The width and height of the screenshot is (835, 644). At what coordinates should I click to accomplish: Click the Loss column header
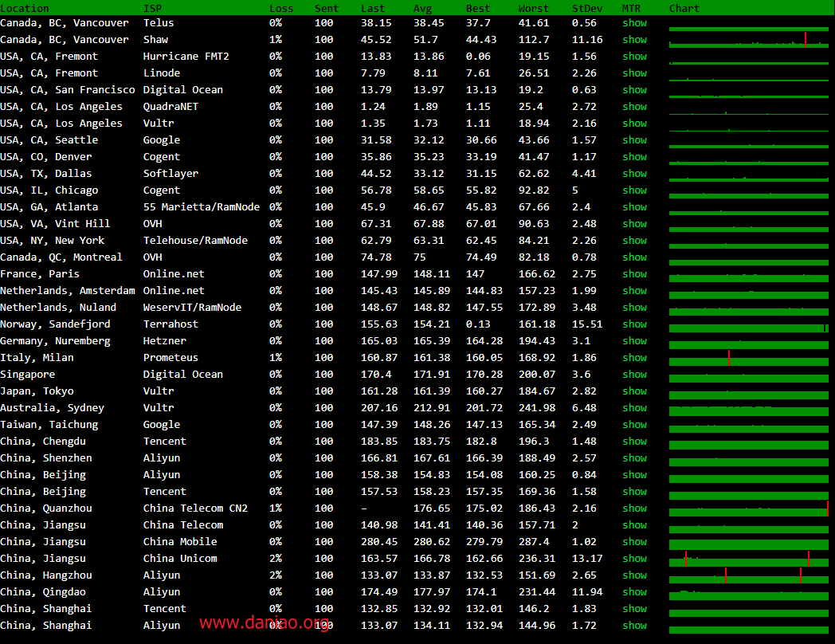[281, 9]
